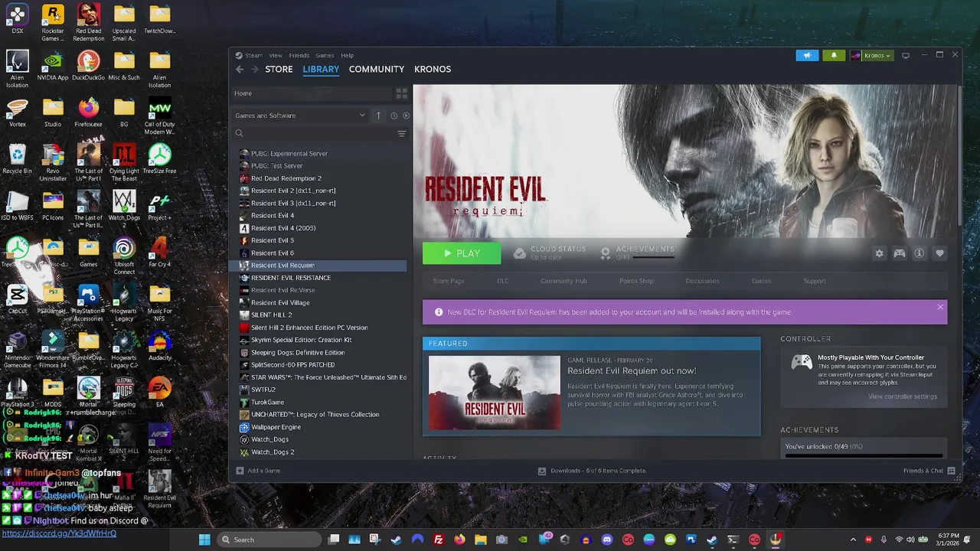Show game info icon on details bar
The height and width of the screenshot is (551, 980).
coord(920,253)
